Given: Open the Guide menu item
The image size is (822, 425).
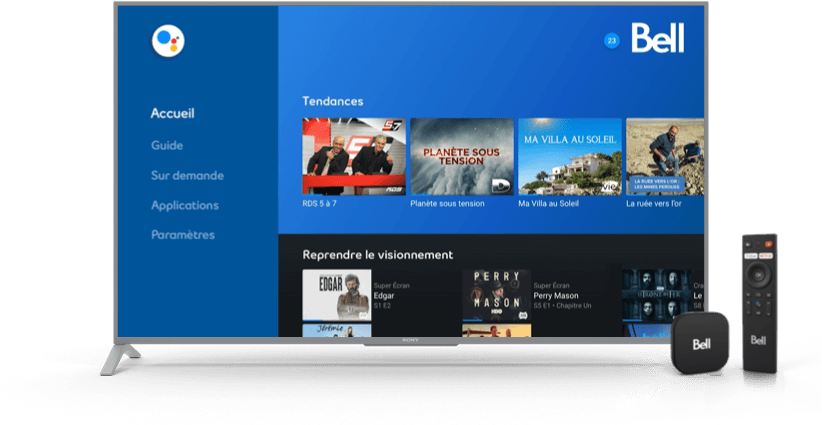Looking at the screenshot, I should click(x=167, y=145).
